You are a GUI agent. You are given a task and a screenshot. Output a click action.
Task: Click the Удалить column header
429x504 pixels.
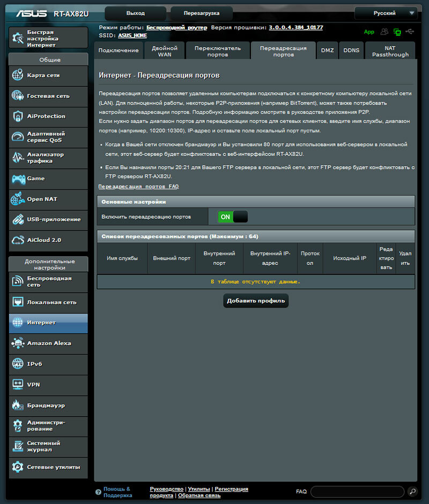click(x=405, y=258)
